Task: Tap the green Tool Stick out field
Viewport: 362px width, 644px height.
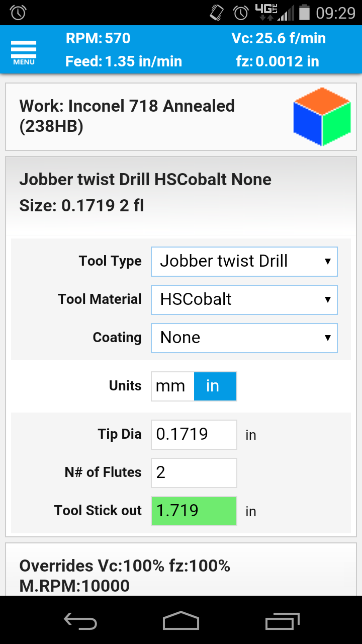Action: pyautogui.click(x=194, y=511)
